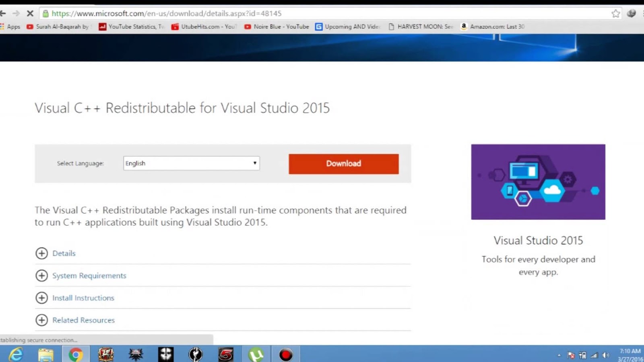Viewport: 644px width, 362px height.
Task: Expand the Details section
Action: click(41, 253)
